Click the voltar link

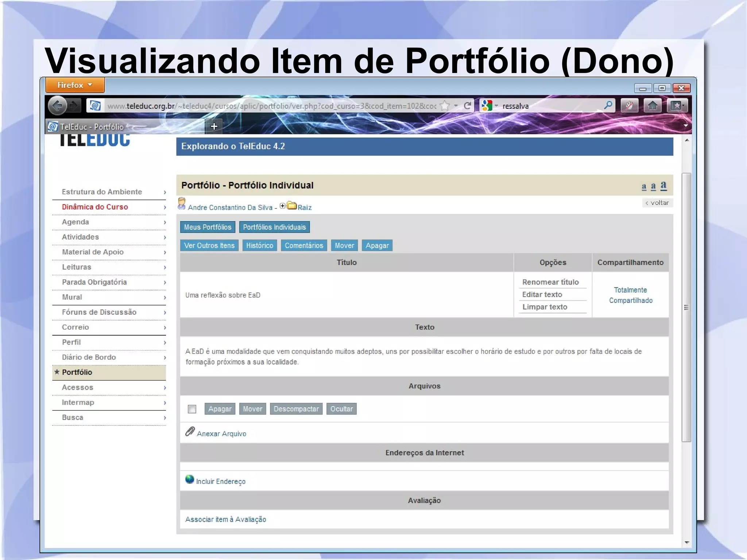[x=657, y=203]
